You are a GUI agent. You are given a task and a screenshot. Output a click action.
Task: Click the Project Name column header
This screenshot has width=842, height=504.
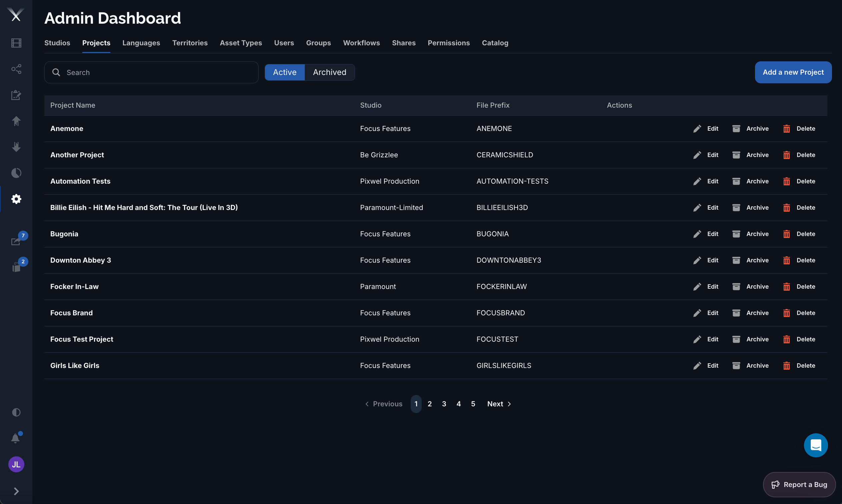[x=73, y=105]
